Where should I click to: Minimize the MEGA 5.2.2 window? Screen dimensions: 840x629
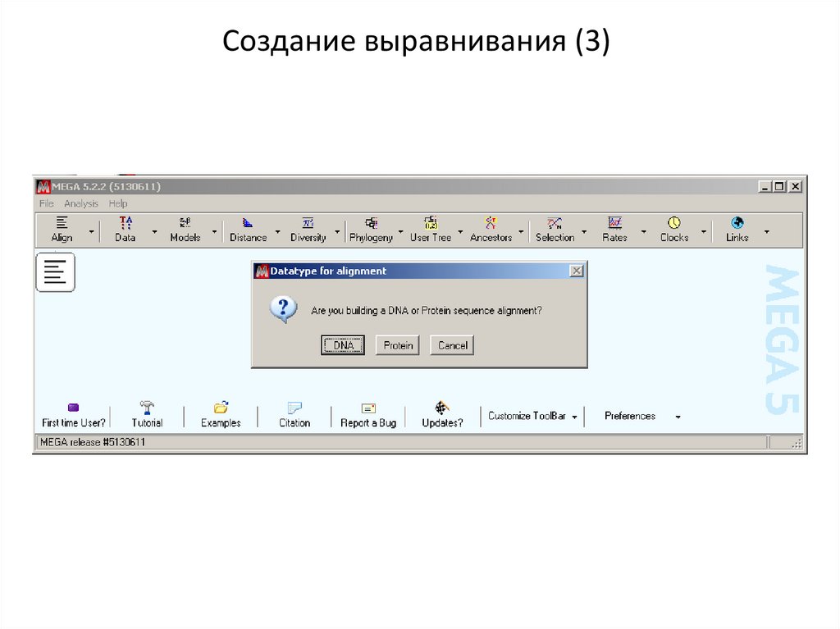765,186
